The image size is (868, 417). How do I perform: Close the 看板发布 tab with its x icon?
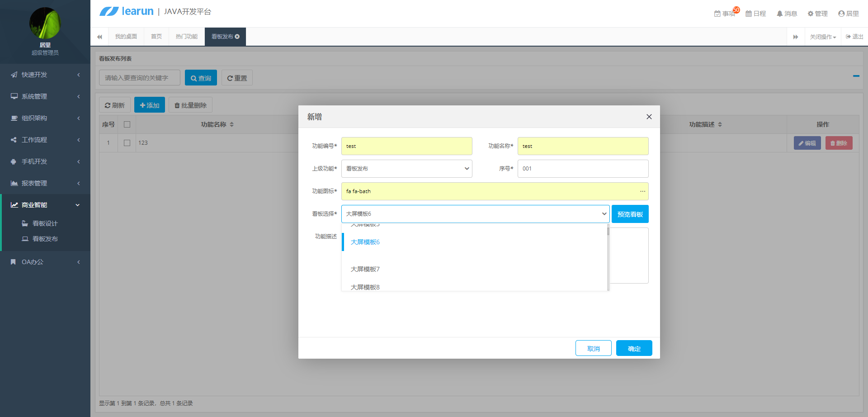[x=237, y=37]
